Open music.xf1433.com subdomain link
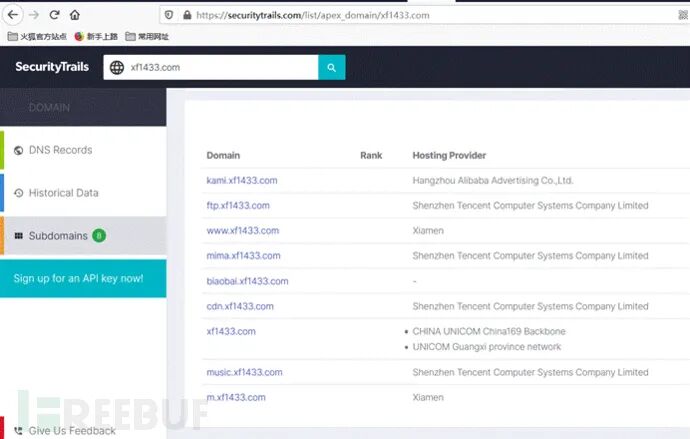 tap(244, 372)
